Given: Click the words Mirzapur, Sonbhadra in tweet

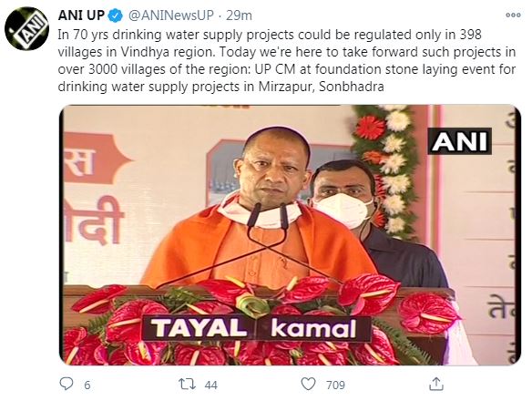Looking at the screenshot, I should point(321,87).
